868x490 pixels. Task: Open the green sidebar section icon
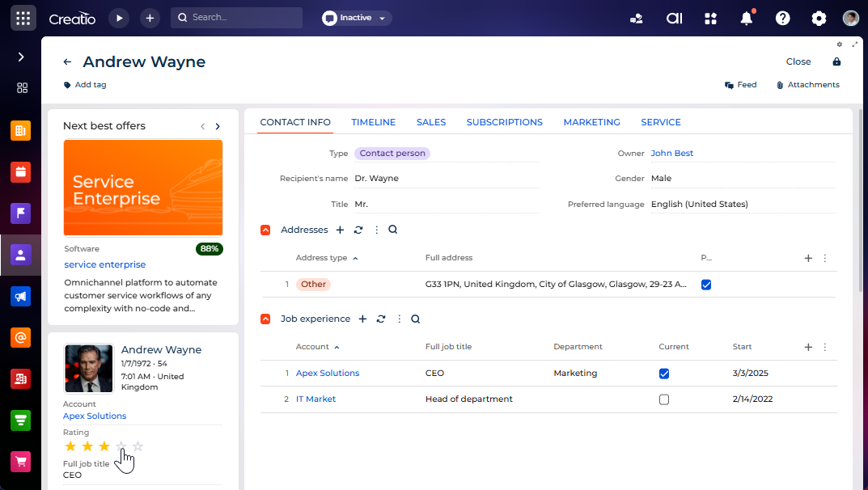20,420
